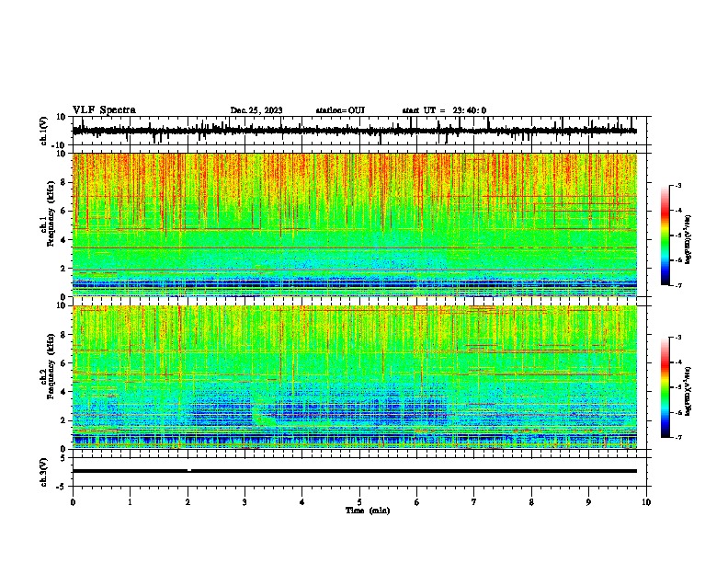
Task: Click the ch.3 flat voltage trace
Action: pos(354,471)
